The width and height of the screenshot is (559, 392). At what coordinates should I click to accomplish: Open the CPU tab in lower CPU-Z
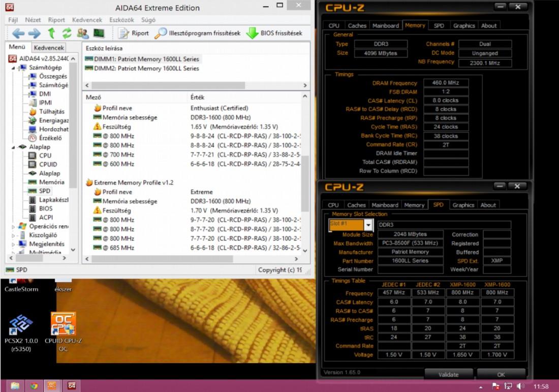(x=333, y=205)
